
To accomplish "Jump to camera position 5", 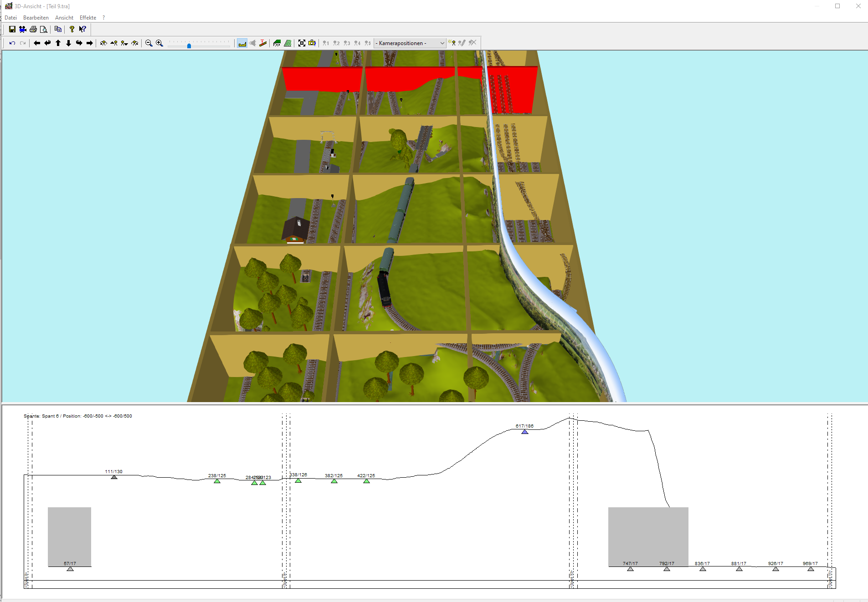I will pyautogui.click(x=368, y=43).
